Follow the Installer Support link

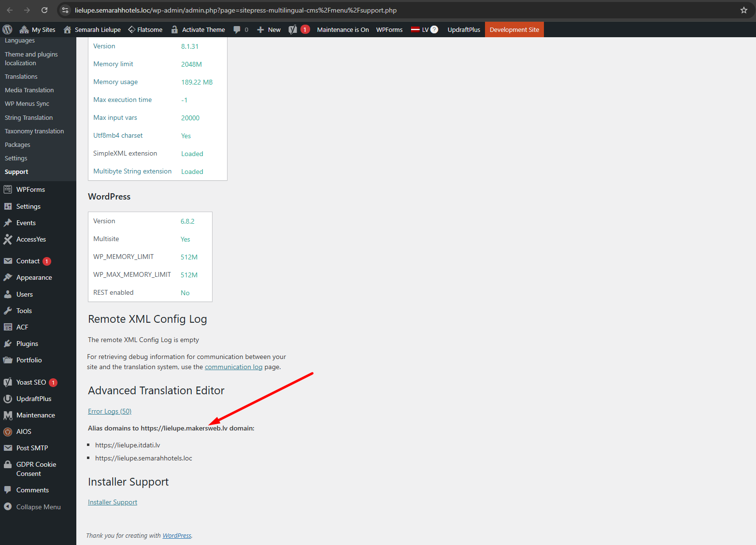point(113,502)
